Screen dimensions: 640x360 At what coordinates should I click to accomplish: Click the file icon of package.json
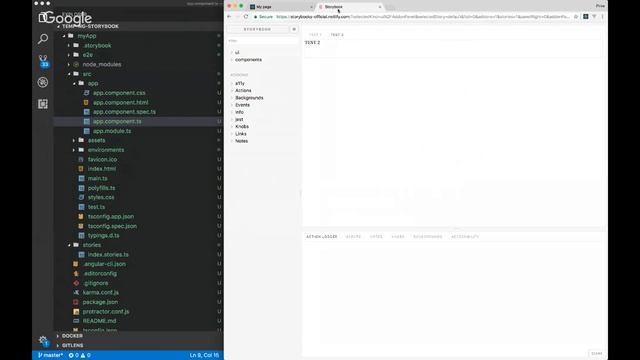coord(76,302)
